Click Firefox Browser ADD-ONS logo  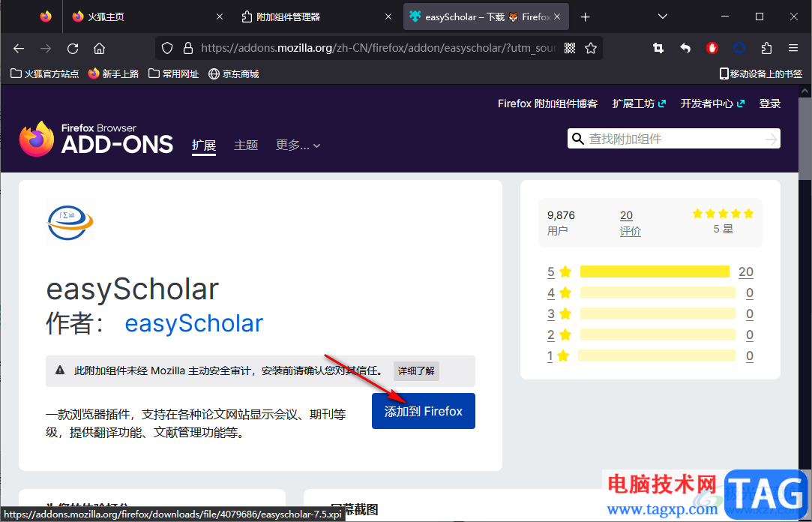click(96, 139)
